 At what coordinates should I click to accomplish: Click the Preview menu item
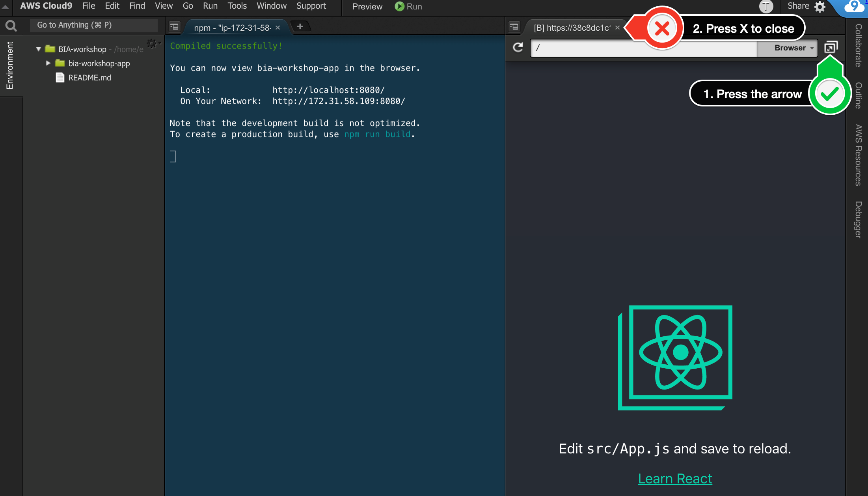366,7
